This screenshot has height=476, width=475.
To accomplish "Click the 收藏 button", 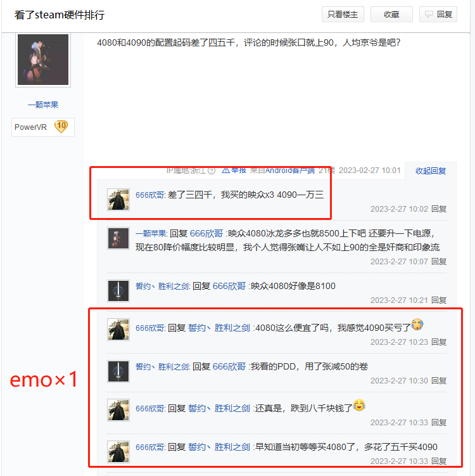I will 391,15.
